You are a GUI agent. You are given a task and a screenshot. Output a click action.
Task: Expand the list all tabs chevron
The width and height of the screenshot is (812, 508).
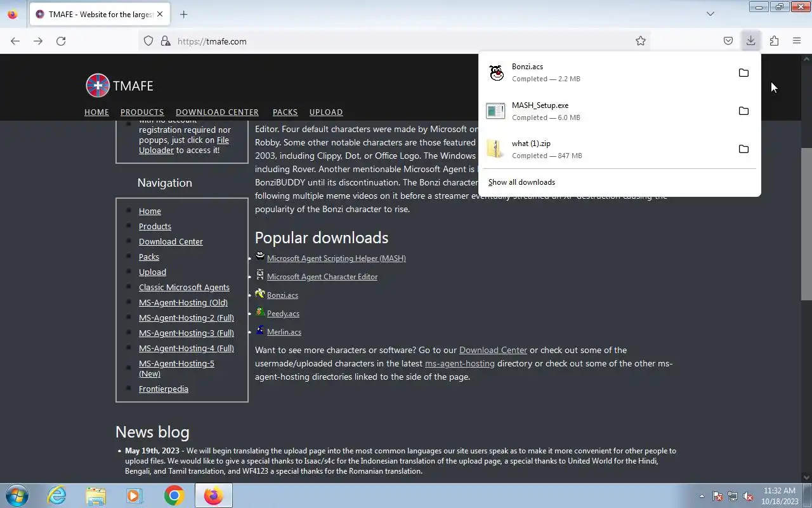pos(710,13)
